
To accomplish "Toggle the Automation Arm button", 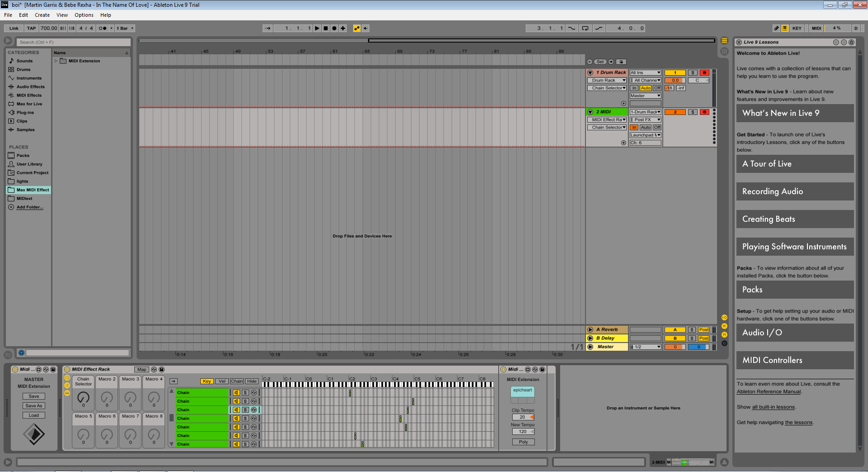I will (357, 28).
